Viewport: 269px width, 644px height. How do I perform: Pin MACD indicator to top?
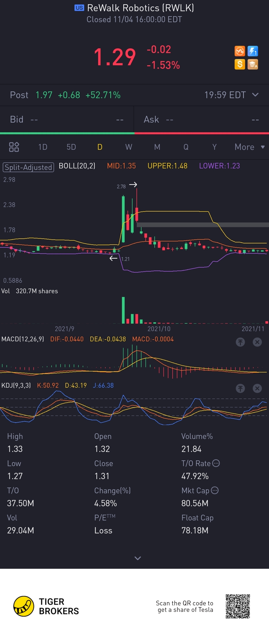240,342
